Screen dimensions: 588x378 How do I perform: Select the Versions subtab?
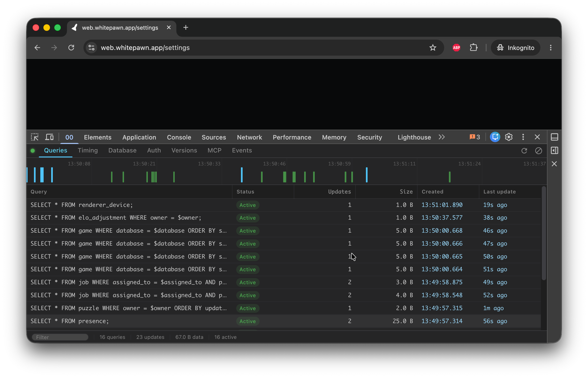pyautogui.click(x=184, y=150)
